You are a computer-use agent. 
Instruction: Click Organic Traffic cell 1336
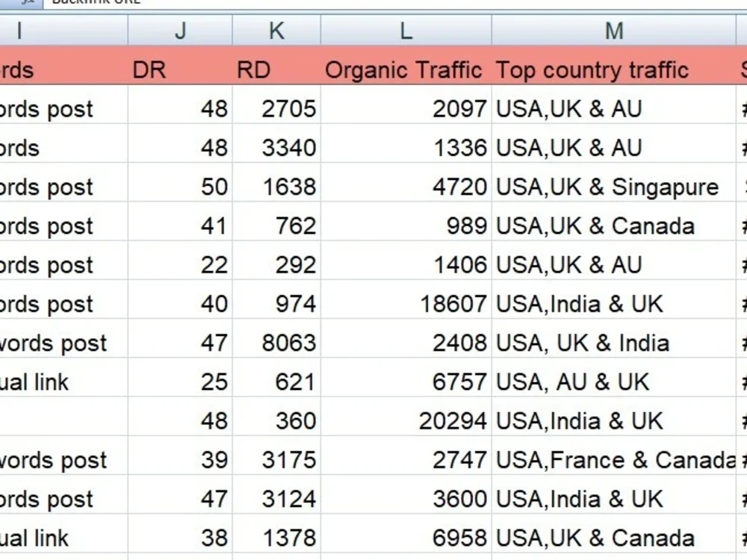pos(406,144)
